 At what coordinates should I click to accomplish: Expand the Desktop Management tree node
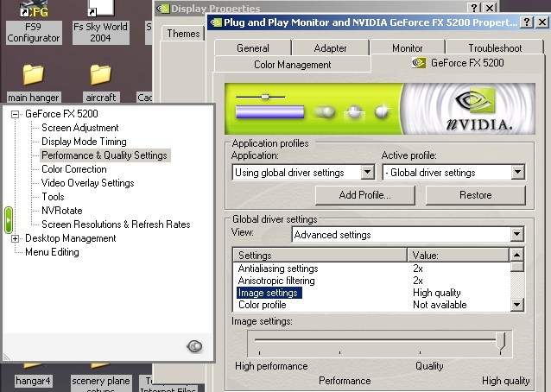point(15,238)
